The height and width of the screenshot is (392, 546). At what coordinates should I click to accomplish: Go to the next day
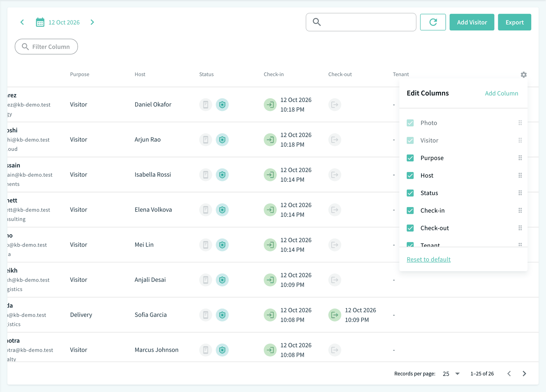pyautogui.click(x=92, y=22)
